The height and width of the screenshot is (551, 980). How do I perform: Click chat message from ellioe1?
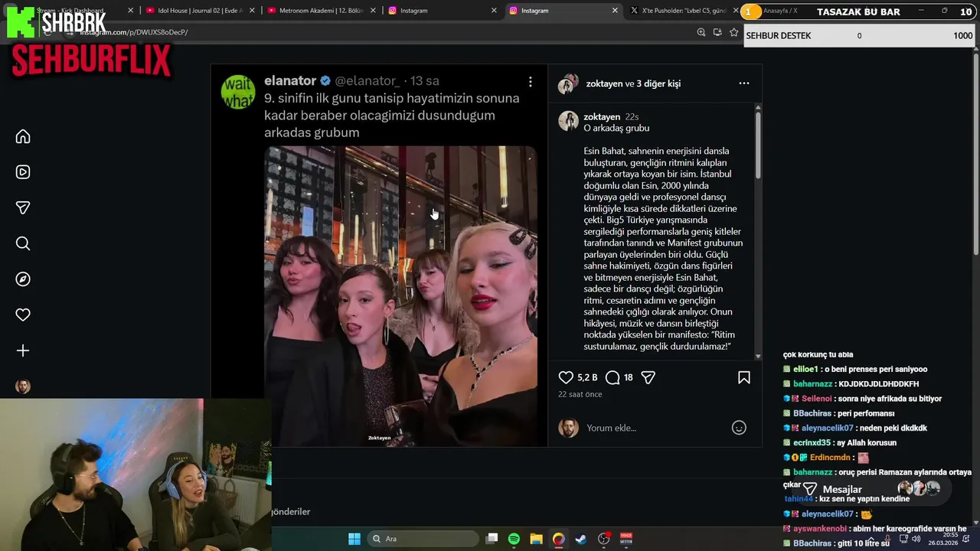point(855,369)
